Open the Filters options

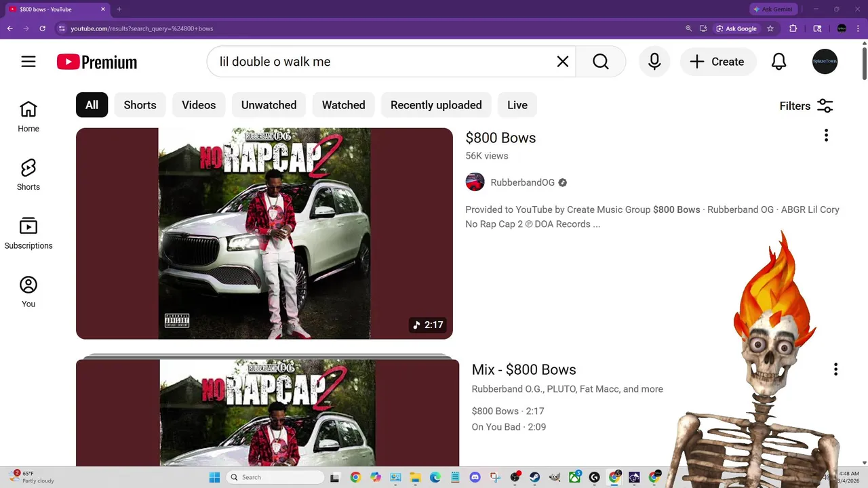[x=806, y=106]
